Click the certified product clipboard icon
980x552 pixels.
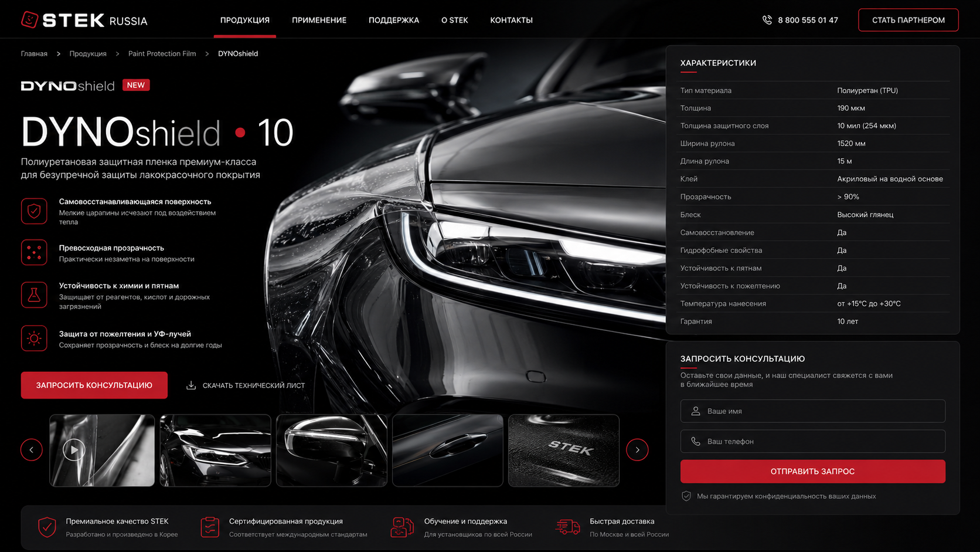tap(210, 527)
